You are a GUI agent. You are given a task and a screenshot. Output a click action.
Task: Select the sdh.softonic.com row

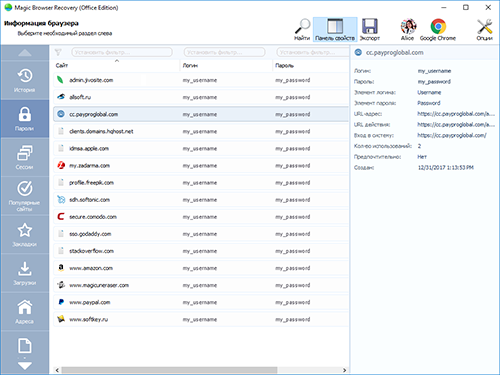point(201,200)
